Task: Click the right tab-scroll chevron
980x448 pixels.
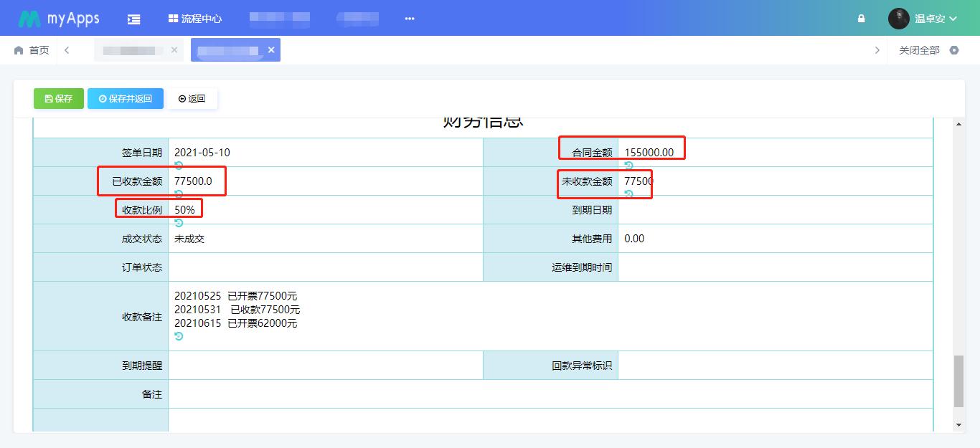Action: [x=877, y=50]
